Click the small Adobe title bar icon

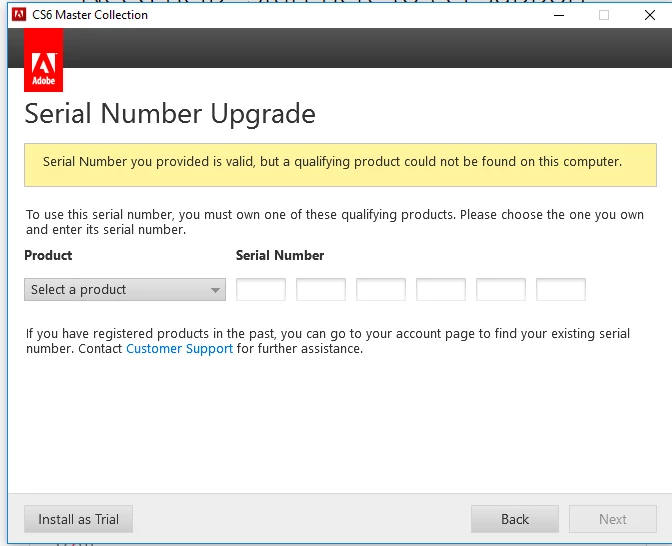pos(19,15)
